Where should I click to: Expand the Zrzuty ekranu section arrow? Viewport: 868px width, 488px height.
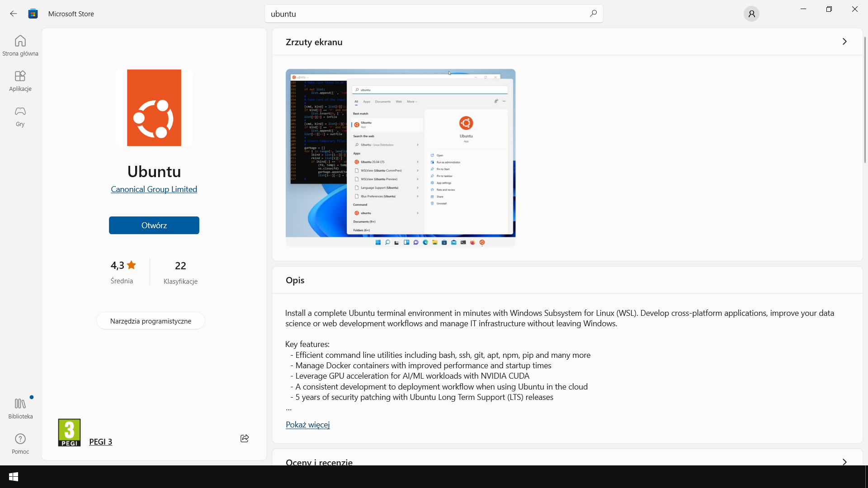tap(844, 42)
